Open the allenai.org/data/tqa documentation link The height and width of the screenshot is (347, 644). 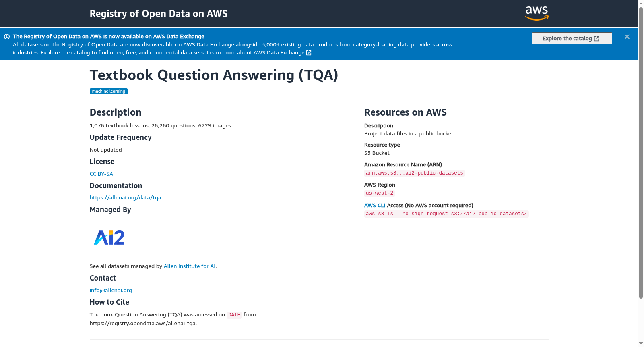125,198
